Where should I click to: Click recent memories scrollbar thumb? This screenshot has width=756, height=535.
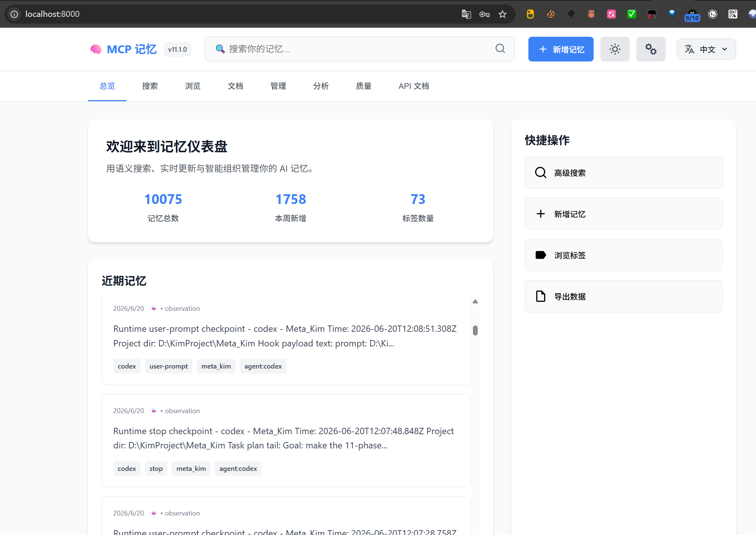click(475, 330)
